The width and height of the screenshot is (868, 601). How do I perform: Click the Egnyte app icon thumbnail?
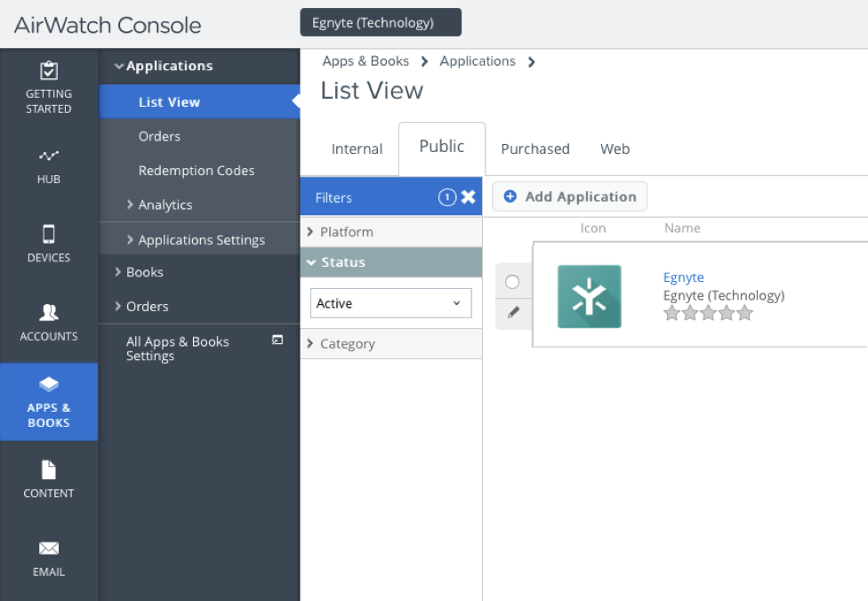coord(589,296)
